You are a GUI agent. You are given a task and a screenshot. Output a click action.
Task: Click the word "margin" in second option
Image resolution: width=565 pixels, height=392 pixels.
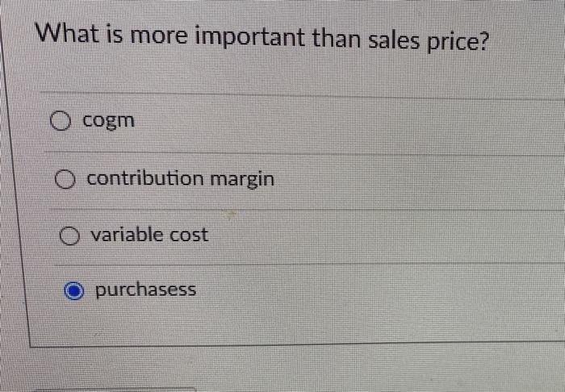tap(242, 180)
